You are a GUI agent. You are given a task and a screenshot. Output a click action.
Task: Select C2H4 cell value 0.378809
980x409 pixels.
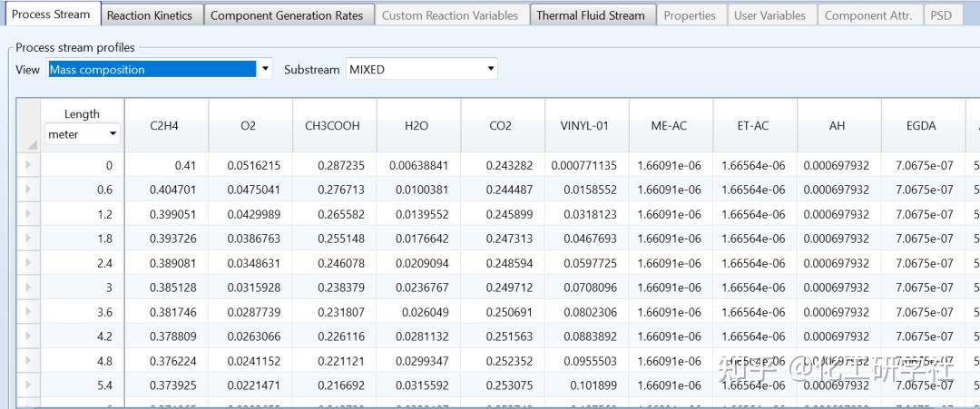pos(166,336)
